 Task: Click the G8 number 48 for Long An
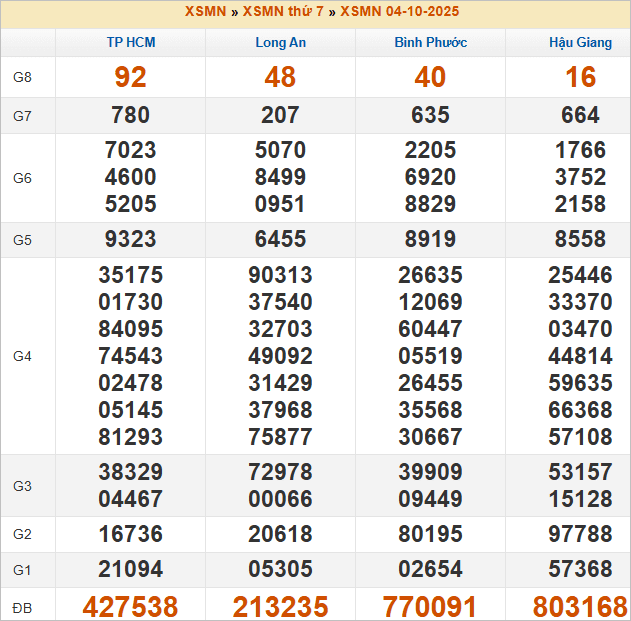coord(280,78)
